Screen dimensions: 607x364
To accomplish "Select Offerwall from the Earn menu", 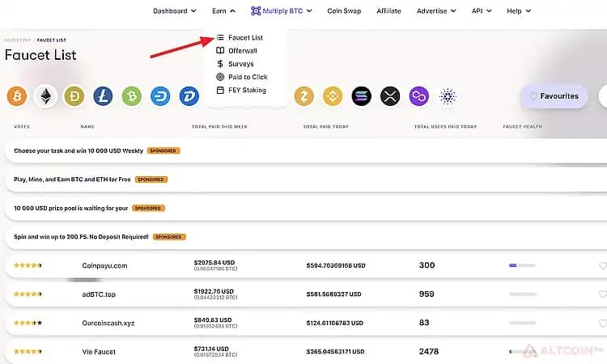I will point(243,51).
